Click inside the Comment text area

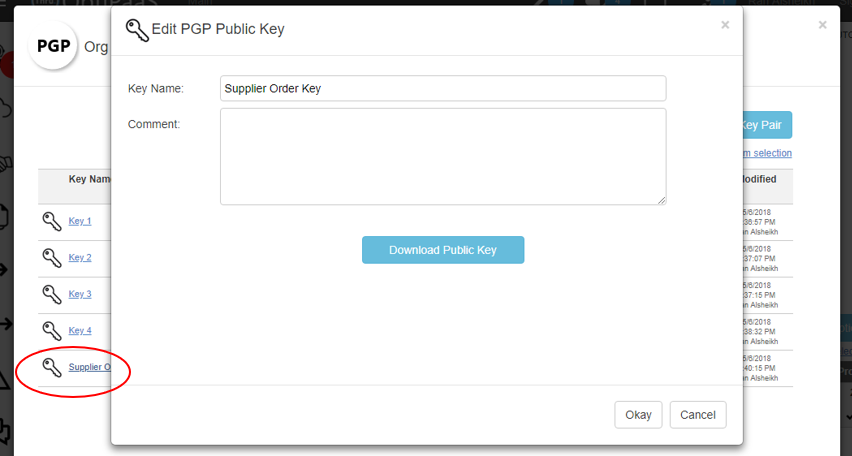443,157
